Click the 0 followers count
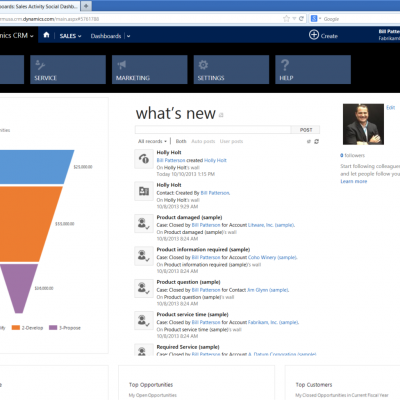400x400 pixels. (352, 155)
